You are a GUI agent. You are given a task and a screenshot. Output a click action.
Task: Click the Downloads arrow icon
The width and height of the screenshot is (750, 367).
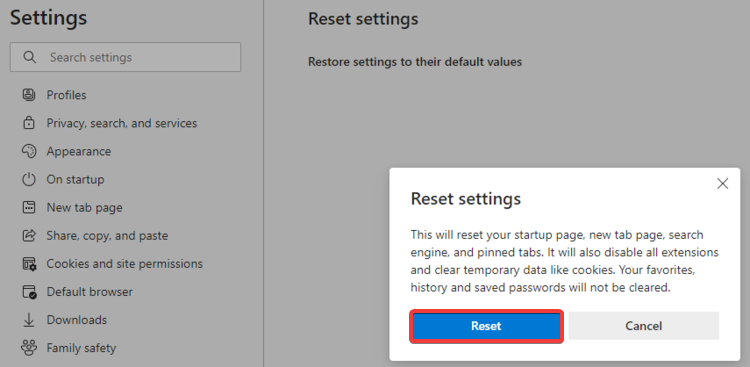click(x=29, y=320)
